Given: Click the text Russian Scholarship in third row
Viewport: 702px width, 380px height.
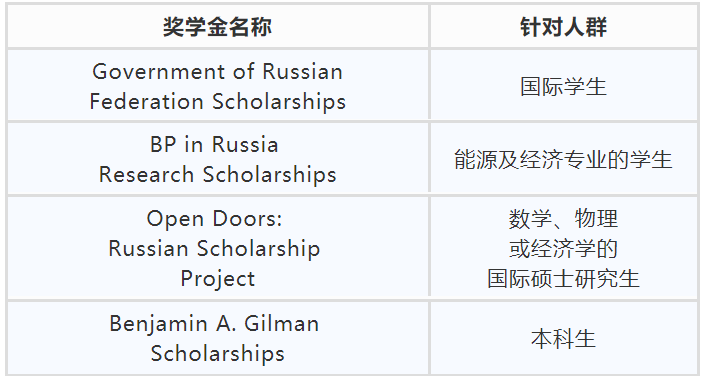Looking at the screenshot, I should point(214,249).
